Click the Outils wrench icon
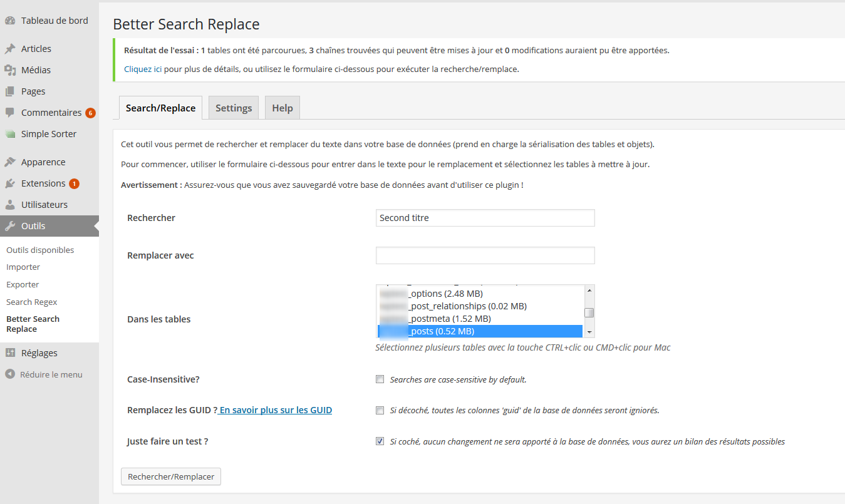The image size is (845, 504). [x=10, y=226]
